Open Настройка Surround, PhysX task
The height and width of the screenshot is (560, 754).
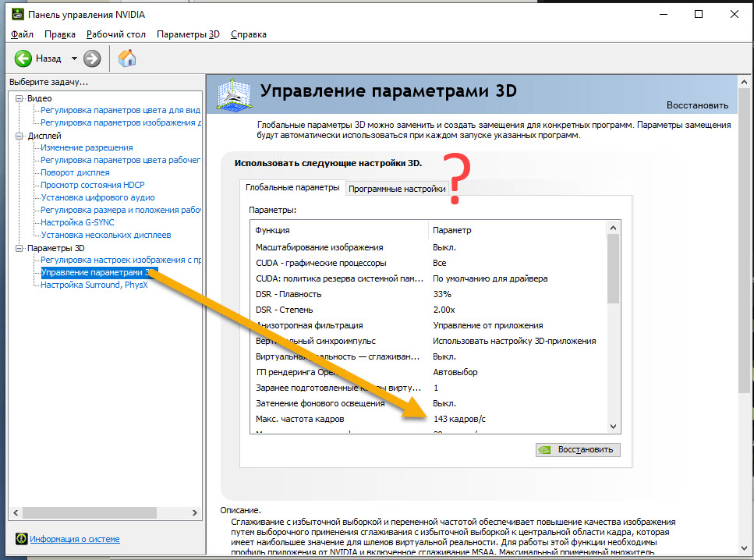94,285
